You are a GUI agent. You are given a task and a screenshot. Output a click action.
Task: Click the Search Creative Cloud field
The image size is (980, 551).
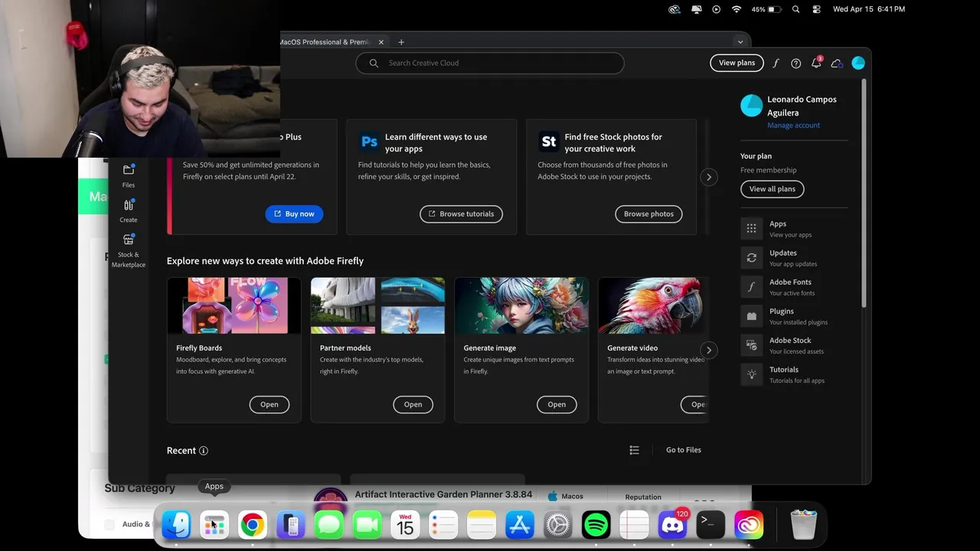(x=490, y=64)
